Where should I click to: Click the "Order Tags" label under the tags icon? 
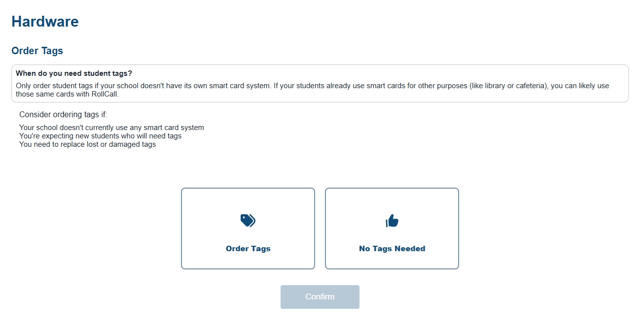point(248,249)
